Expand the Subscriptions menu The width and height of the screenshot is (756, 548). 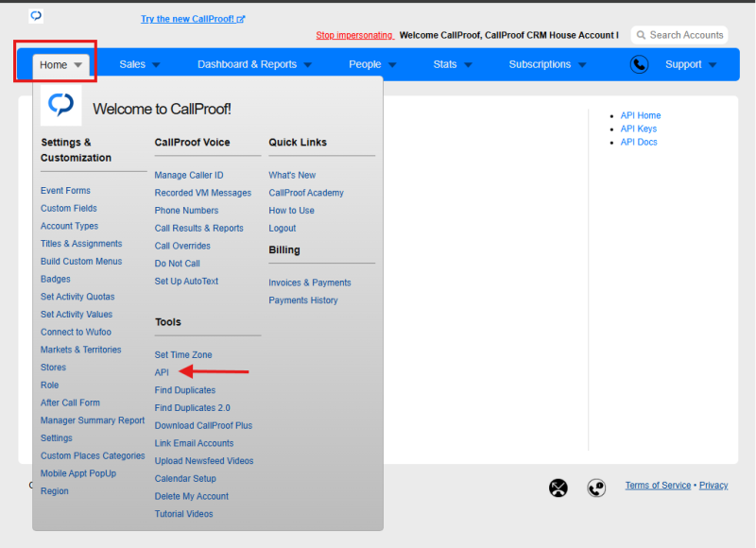(x=547, y=64)
